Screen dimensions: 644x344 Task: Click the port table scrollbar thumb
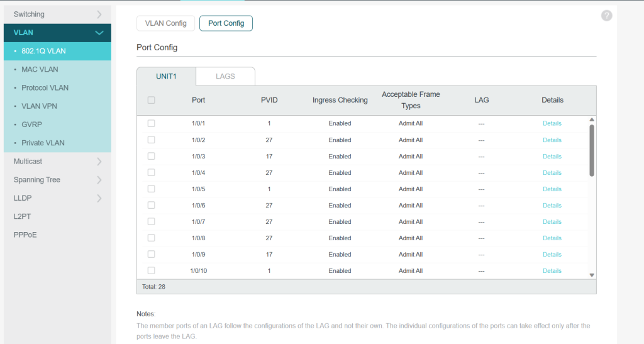592,150
